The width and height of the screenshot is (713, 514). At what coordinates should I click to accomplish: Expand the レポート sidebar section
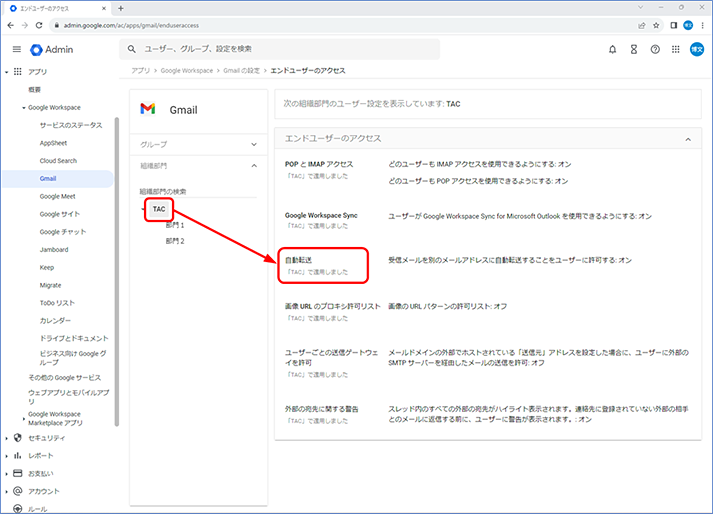pos(6,456)
